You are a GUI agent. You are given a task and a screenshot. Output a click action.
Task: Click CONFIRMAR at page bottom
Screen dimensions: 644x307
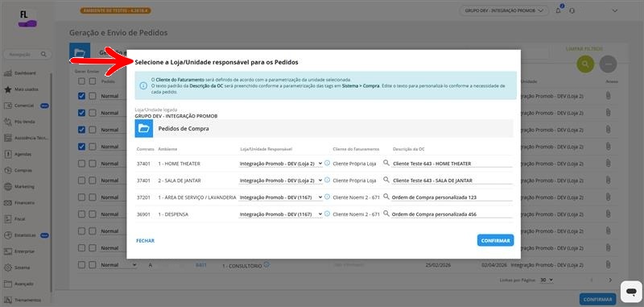click(597, 300)
